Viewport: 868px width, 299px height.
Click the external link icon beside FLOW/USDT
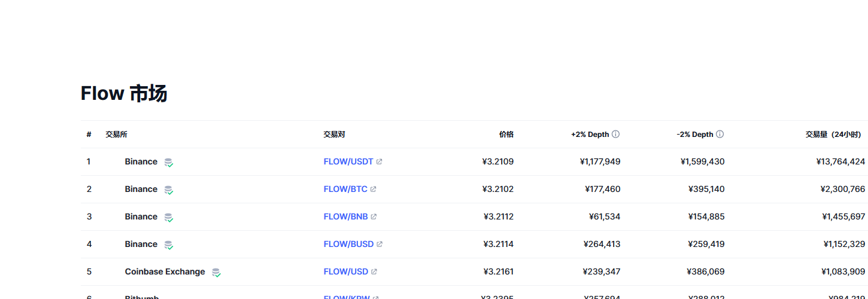coord(380,161)
